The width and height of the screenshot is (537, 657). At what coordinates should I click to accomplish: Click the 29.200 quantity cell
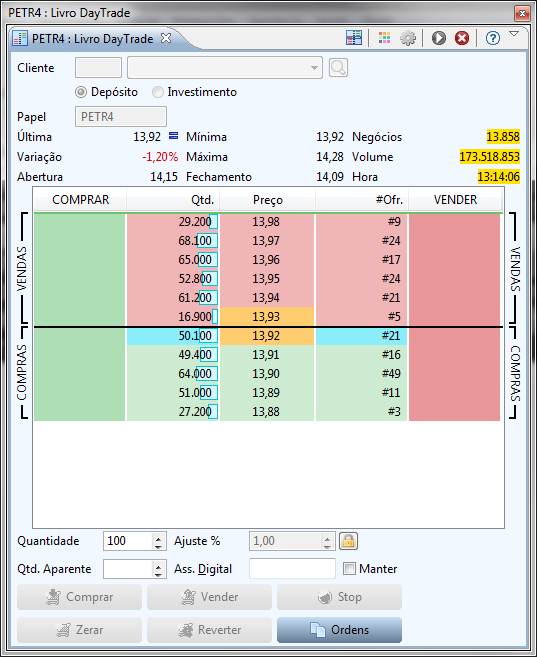[173, 222]
